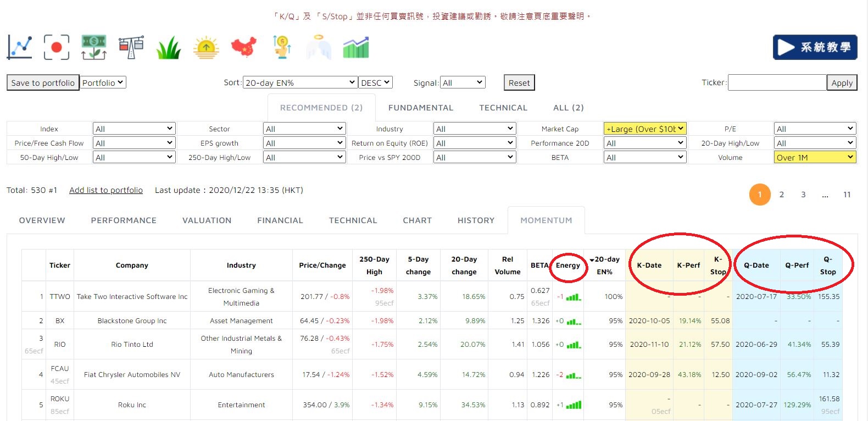Select the ALL (2) tab
868x421 pixels.
pyautogui.click(x=569, y=108)
